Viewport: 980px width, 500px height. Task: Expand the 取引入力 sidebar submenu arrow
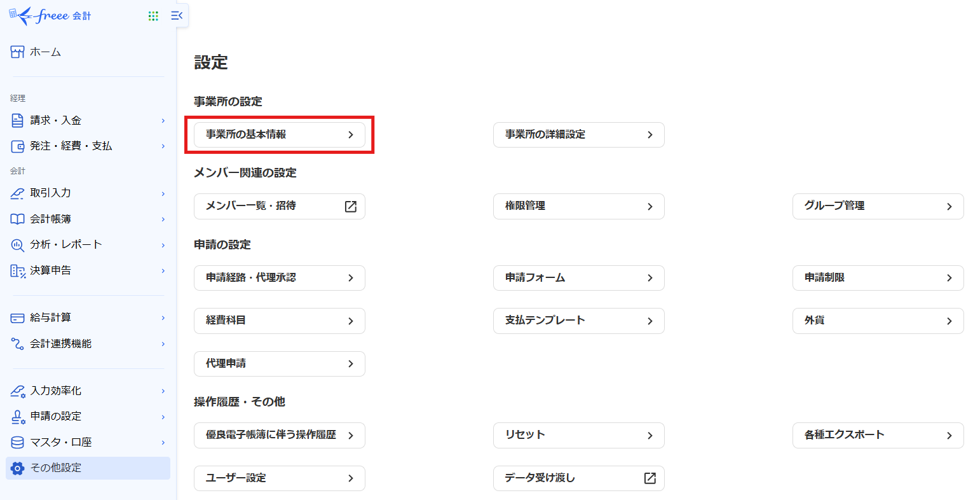[x=163, y=193]
